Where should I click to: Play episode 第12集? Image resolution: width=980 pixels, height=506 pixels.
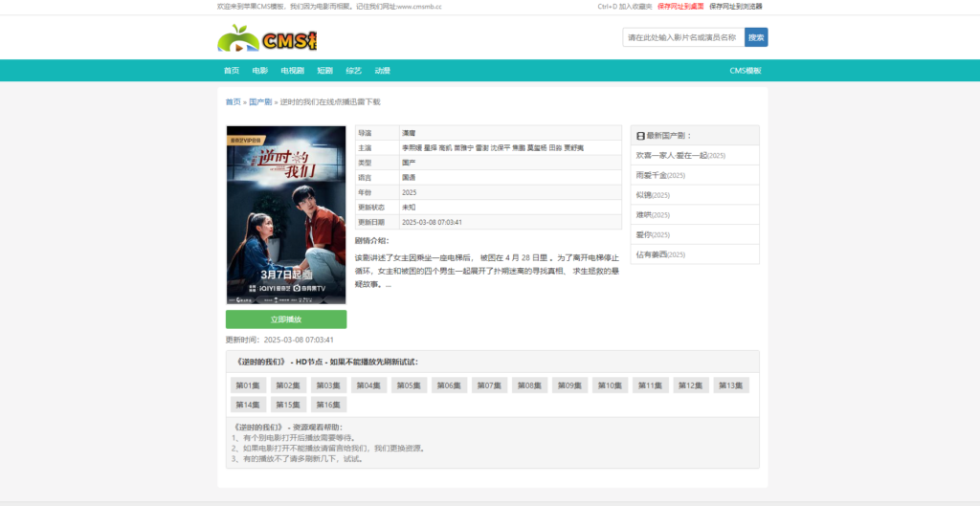coord(691,385)
